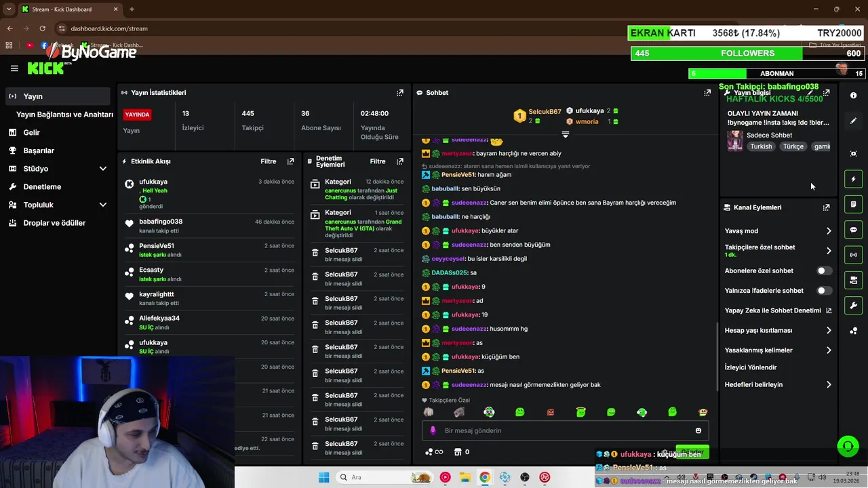The height and width of the screenshot is (488, 868).
Task: Switch to Stream - Kick Dashboard tab
Action: click(69, 9)
